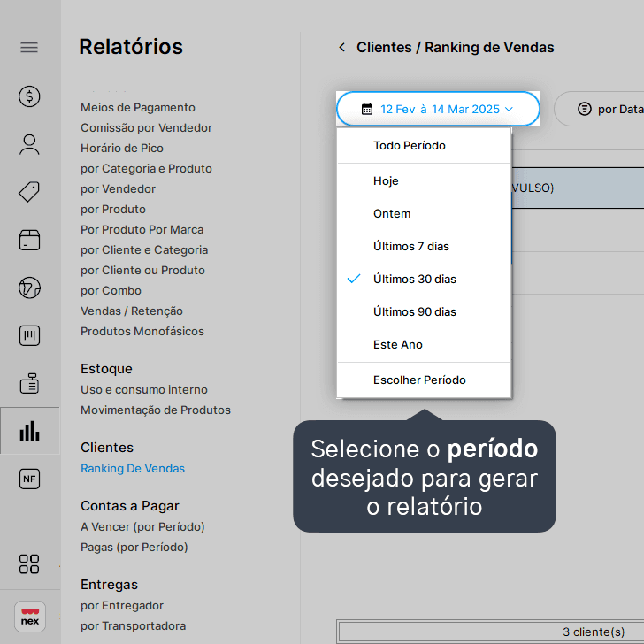This screenshot has width=644, height=644.
Task: Open the 12 Fev à 14 Mar 2025 dropdown
Action: 438,109
